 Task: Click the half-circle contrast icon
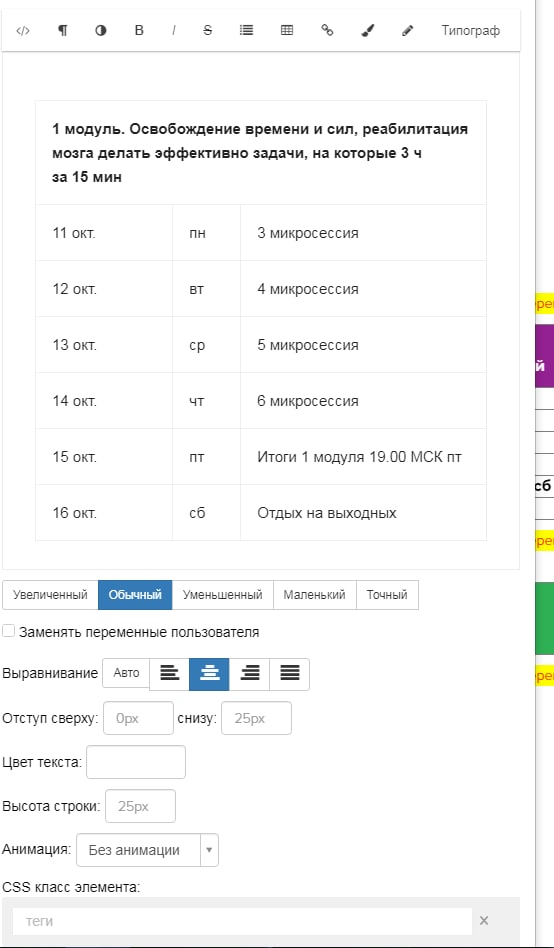[101, 31]
